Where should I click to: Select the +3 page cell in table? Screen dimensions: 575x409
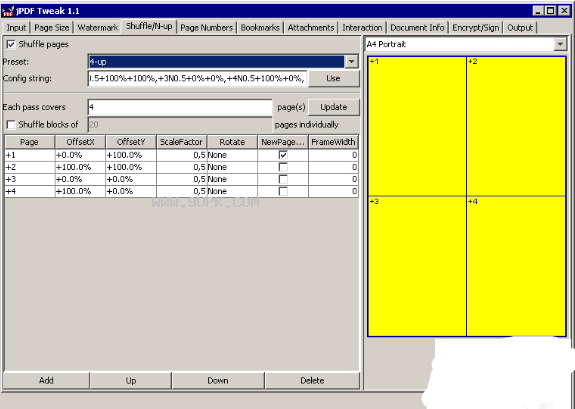(x=30, y=179)
